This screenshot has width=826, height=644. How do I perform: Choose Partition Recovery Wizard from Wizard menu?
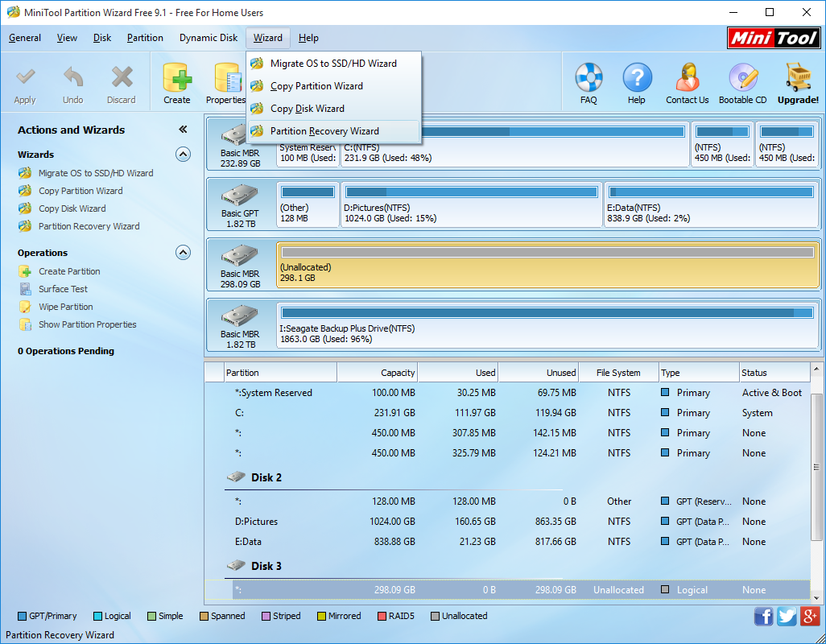pyautogui.click(x=334, y=131)
